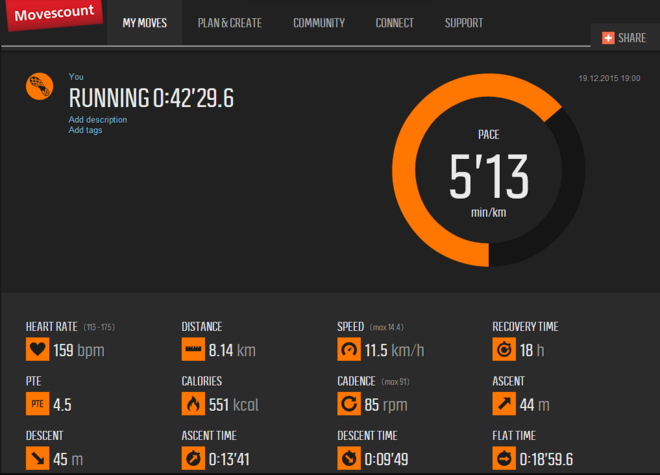Click the ascent arrow icon
The image size is (660, 475).
pos(505,404)
